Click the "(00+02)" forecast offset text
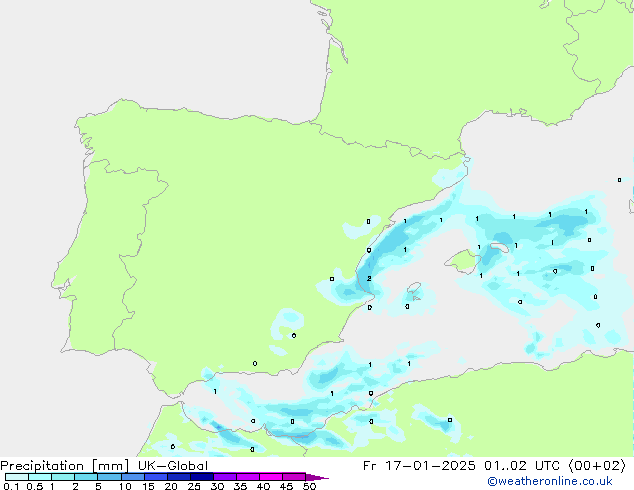 597,466
